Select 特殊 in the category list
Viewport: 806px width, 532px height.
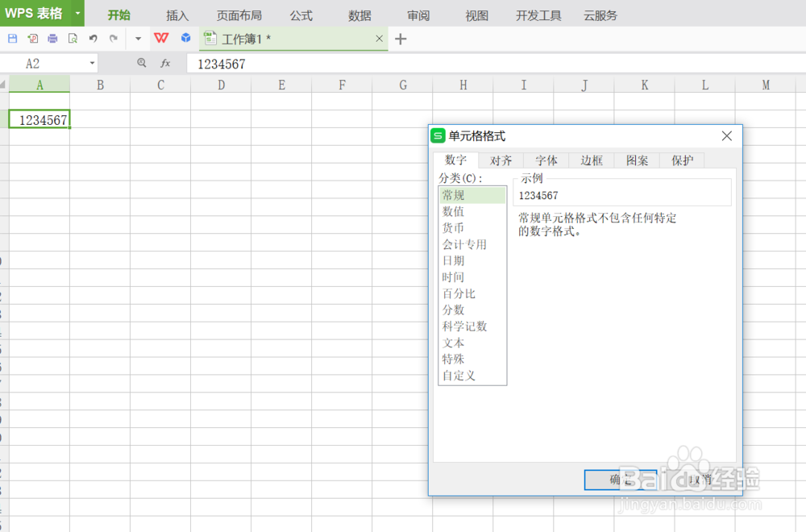pyautogui.click(x=472, y=360)
